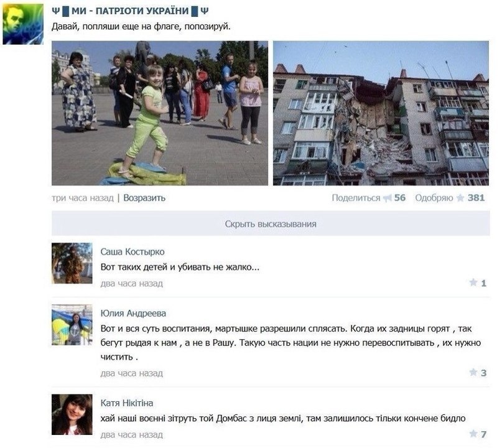502x448 pixels.
Task: Click the Поделиться share text
Action: click(x=356, y=198)
